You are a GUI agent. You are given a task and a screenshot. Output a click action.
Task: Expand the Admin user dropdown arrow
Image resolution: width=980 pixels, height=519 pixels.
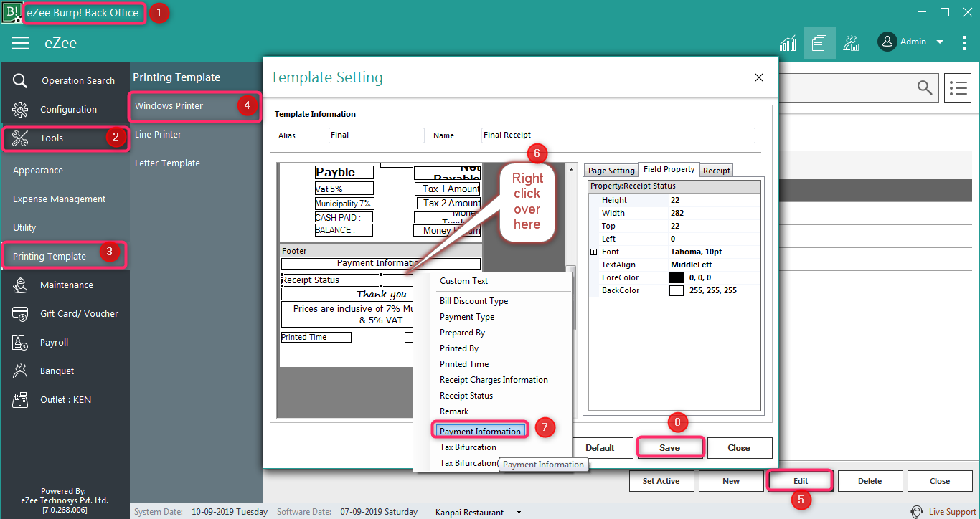point(940,42)
